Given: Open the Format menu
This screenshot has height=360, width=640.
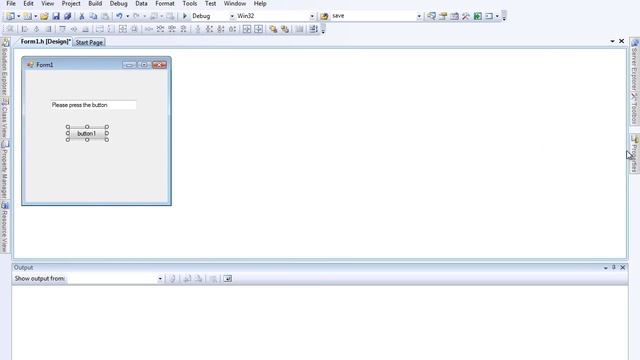Looking at the screenshot, I should [x=165, y=4].
